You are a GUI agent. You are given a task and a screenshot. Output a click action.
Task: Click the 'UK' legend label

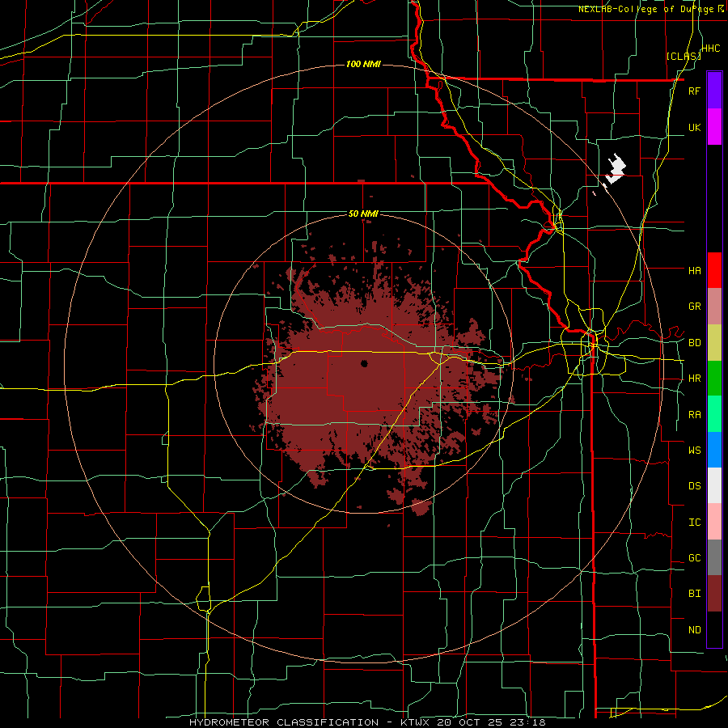point(694,127)
